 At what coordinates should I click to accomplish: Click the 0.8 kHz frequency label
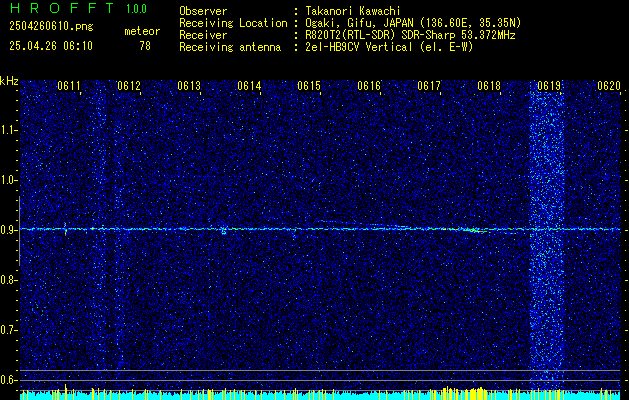pos(9,280)
